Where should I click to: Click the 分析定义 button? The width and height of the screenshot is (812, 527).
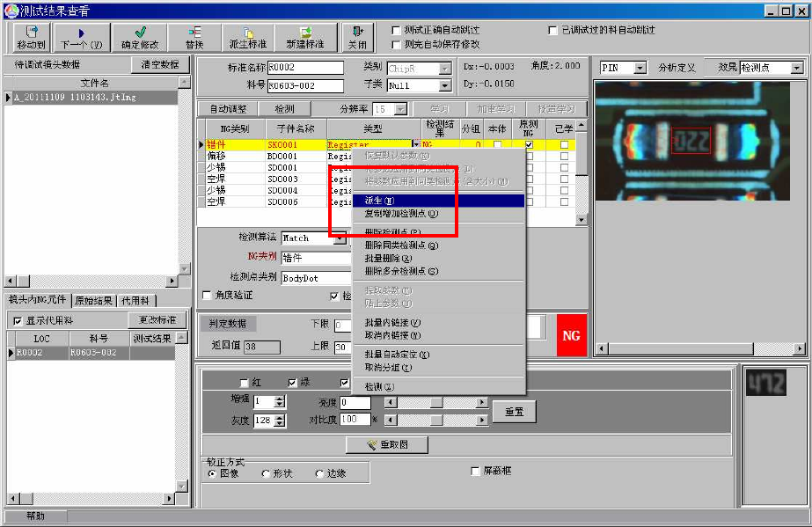[x=677, y=68]
